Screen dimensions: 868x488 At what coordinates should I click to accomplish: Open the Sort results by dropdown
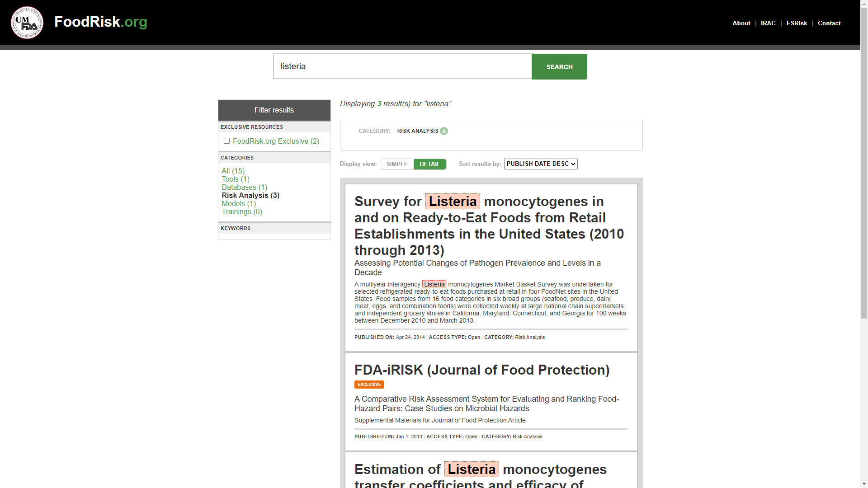tap(540, 164)
